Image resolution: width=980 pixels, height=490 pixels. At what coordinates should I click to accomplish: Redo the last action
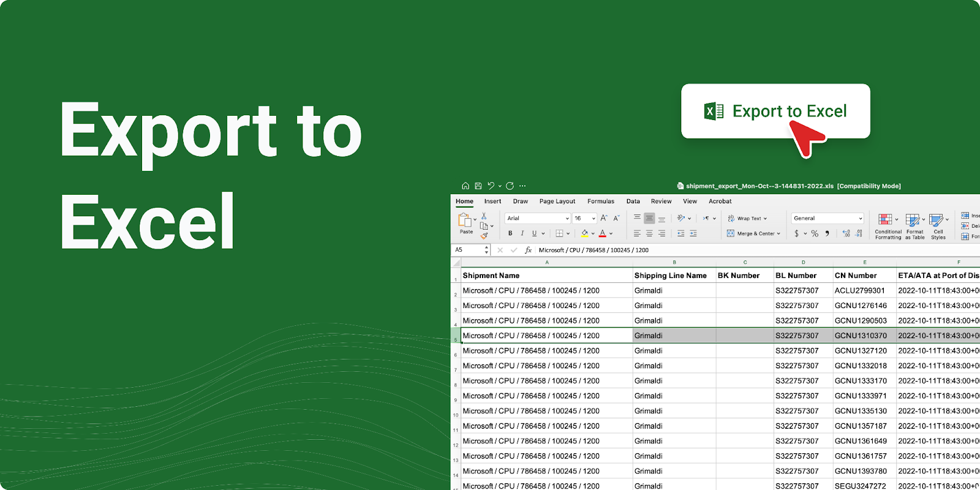coord(510,186)
